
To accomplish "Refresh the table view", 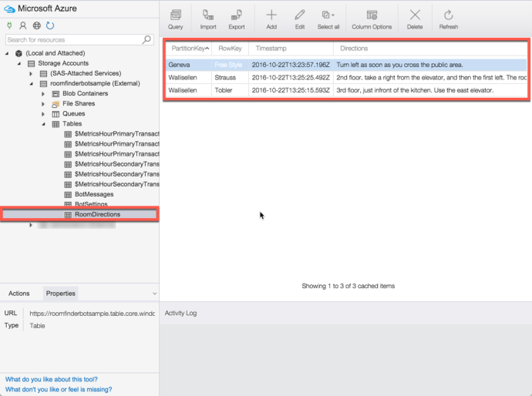I will [x=448, y=19].
